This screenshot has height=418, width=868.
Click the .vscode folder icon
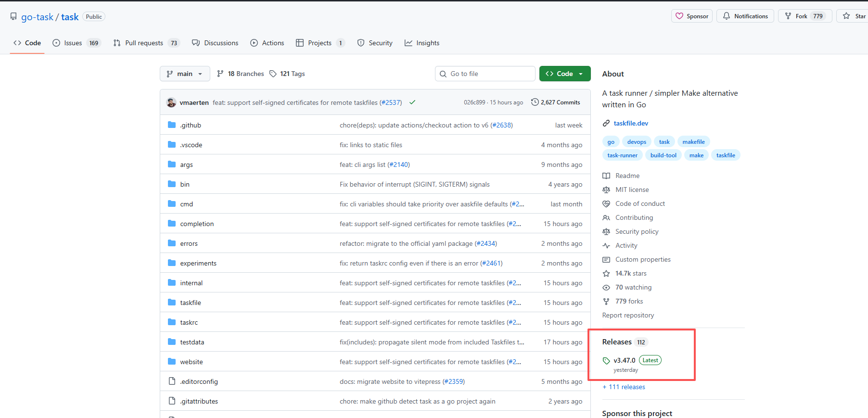(172, 145)
